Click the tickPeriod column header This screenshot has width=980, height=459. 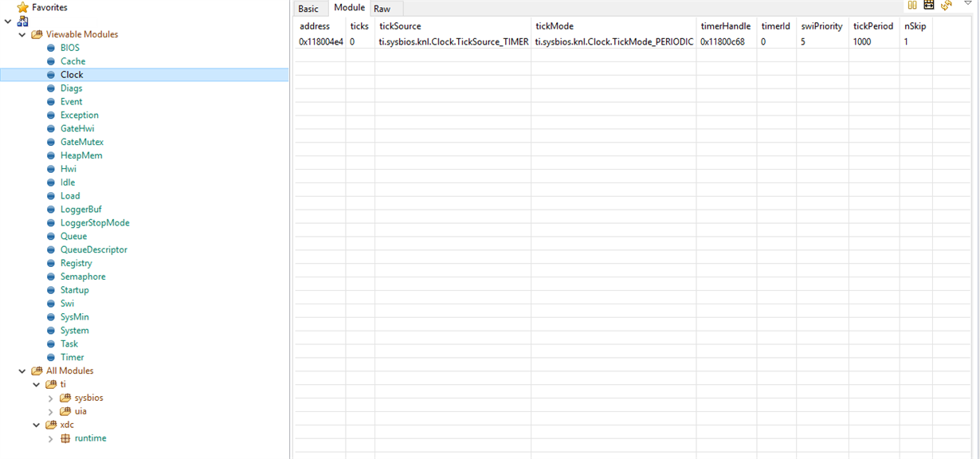[874, 26]
